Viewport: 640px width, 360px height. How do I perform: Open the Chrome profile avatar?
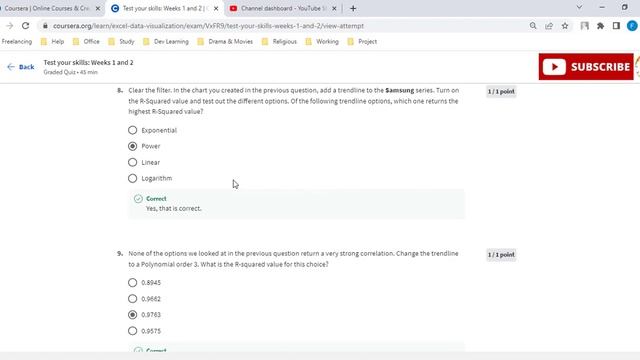[632, 26]
